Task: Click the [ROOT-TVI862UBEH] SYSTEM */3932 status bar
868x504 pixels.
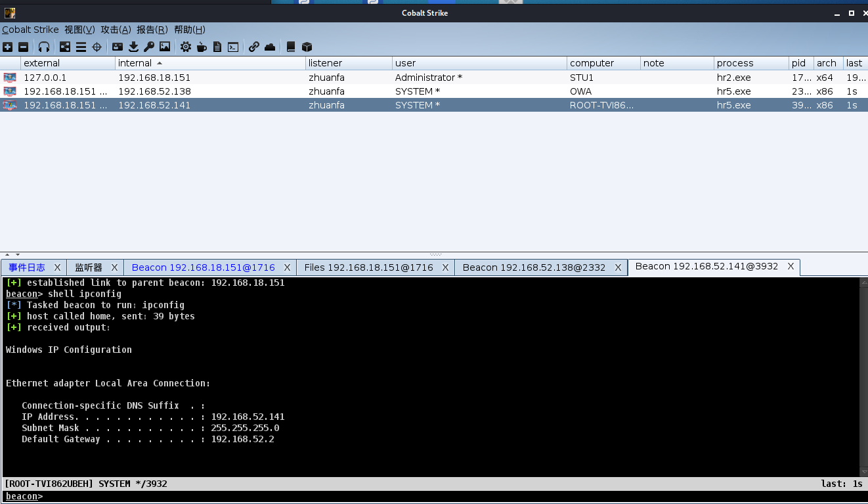Action: 433,484
